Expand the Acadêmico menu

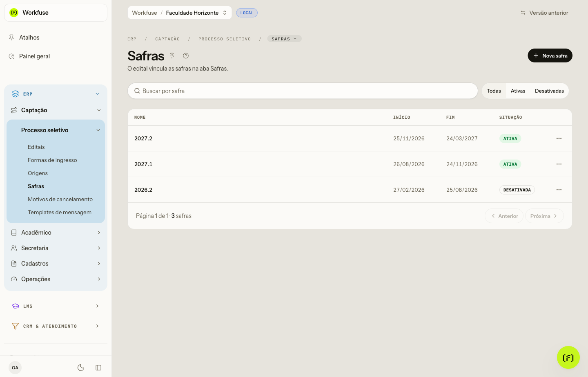click(x=56, y=233)
